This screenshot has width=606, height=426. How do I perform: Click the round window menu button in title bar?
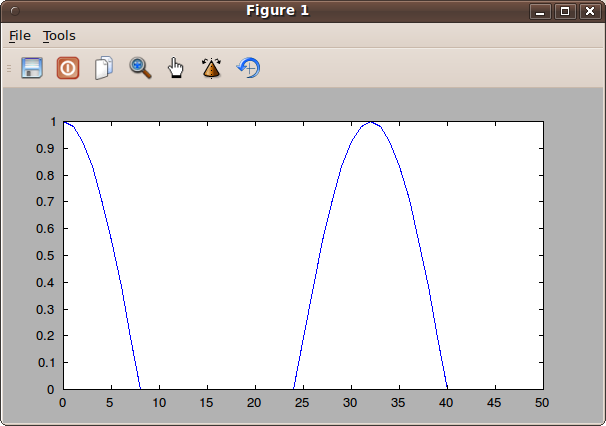15,11
